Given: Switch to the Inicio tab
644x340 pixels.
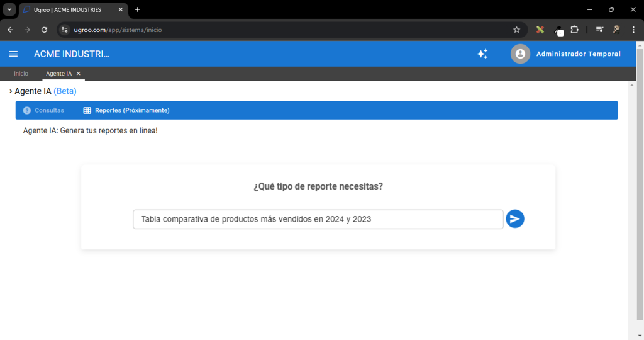Looking at the screenshot, I should (21, 74).
